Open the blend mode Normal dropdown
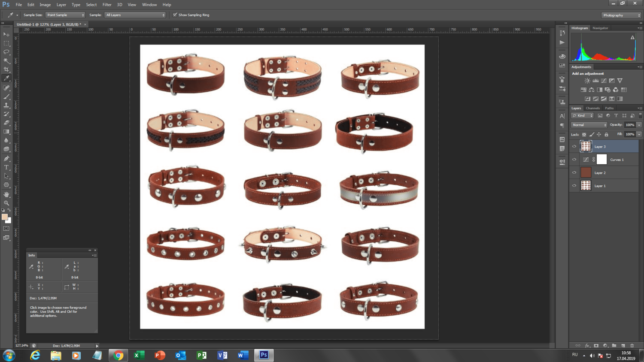 point(589,125)
